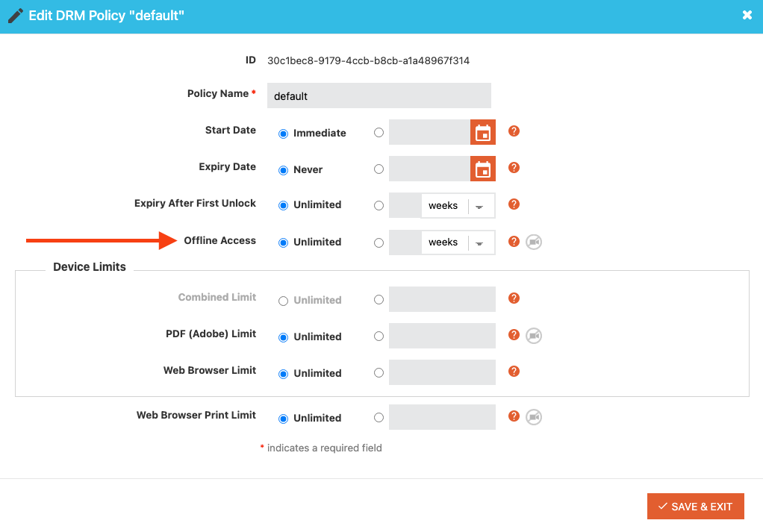Select Immediate for Start Date
The height and width of the screenshot is (532, 763).
point(283,134)
